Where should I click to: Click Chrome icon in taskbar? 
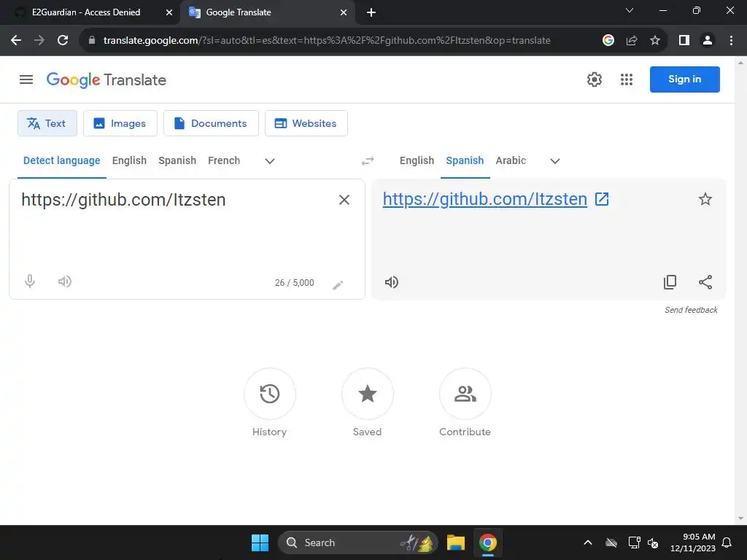(488, 542)
